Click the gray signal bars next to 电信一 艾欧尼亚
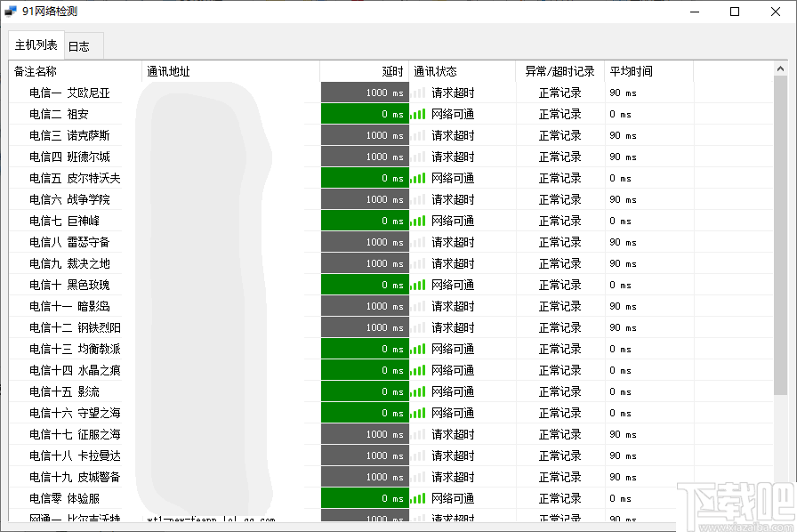 417,92
